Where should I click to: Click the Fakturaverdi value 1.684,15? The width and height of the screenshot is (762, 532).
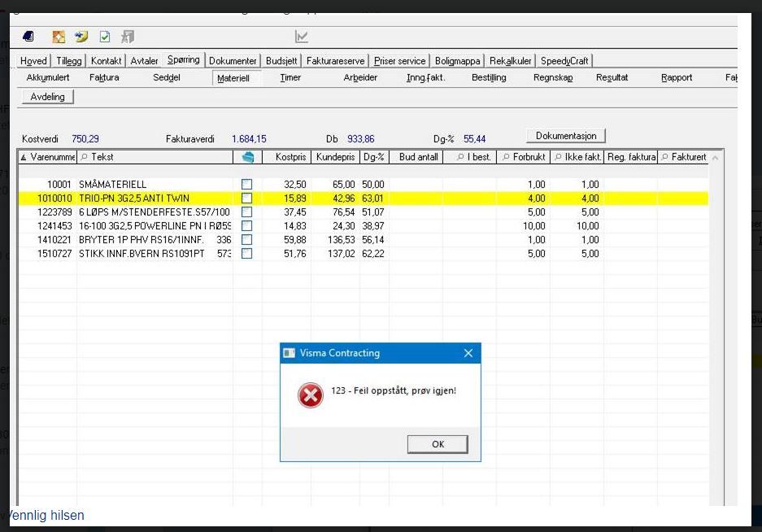pos(249,139)
